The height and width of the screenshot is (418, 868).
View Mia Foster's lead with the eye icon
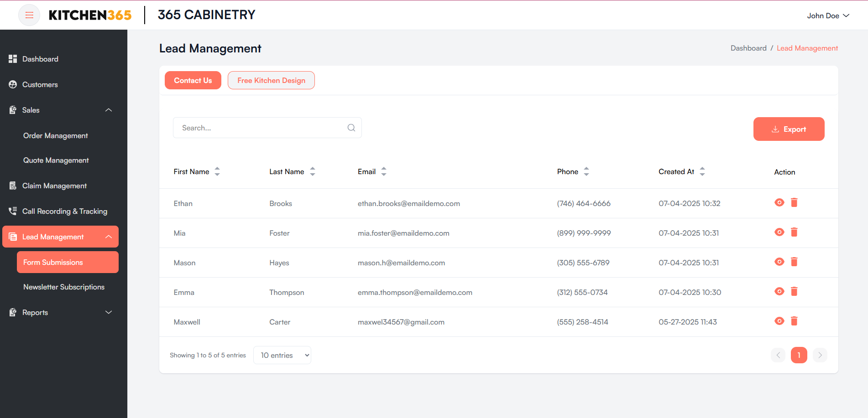coord(779,232)
